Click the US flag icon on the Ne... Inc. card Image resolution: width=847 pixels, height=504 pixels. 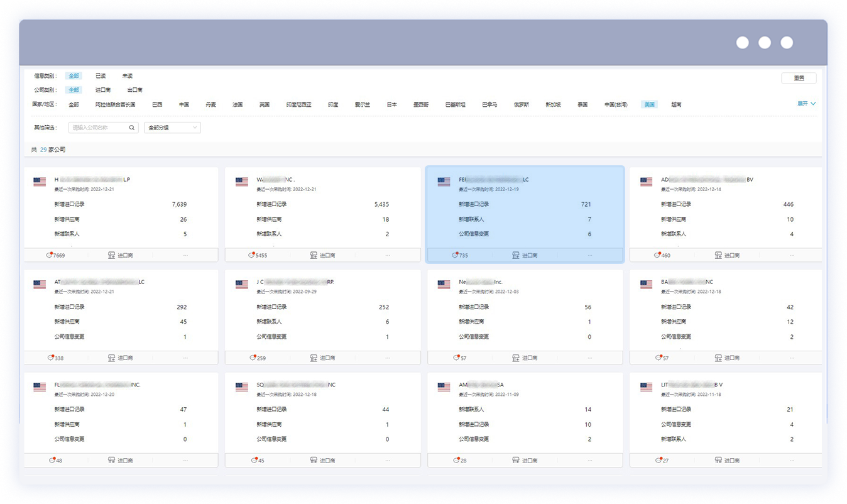[x=444, y=285]
